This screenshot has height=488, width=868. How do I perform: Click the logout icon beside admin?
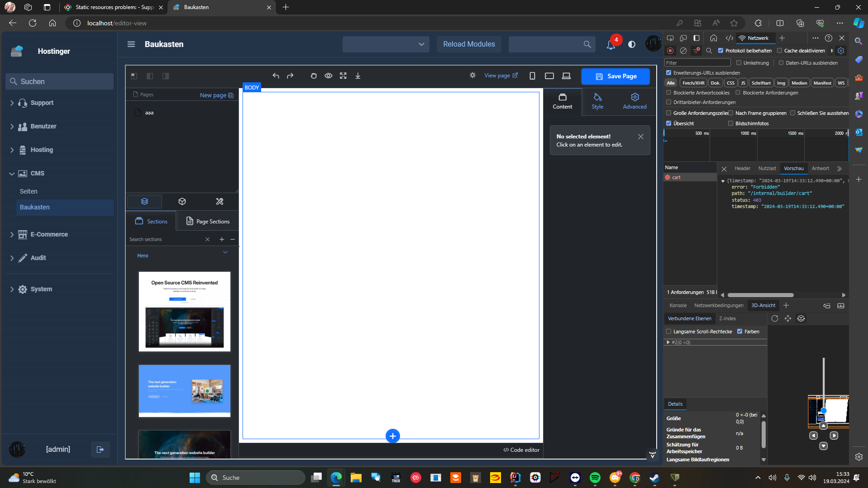click(100, 450)
